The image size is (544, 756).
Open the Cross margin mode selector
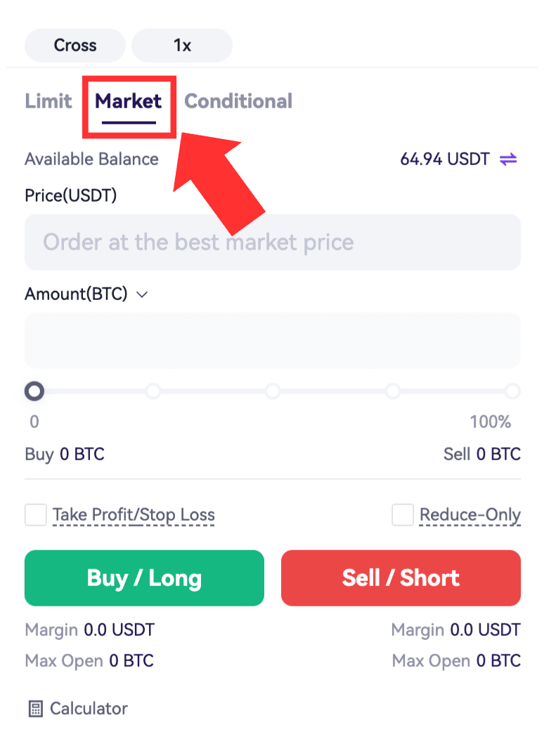(75, 46)
